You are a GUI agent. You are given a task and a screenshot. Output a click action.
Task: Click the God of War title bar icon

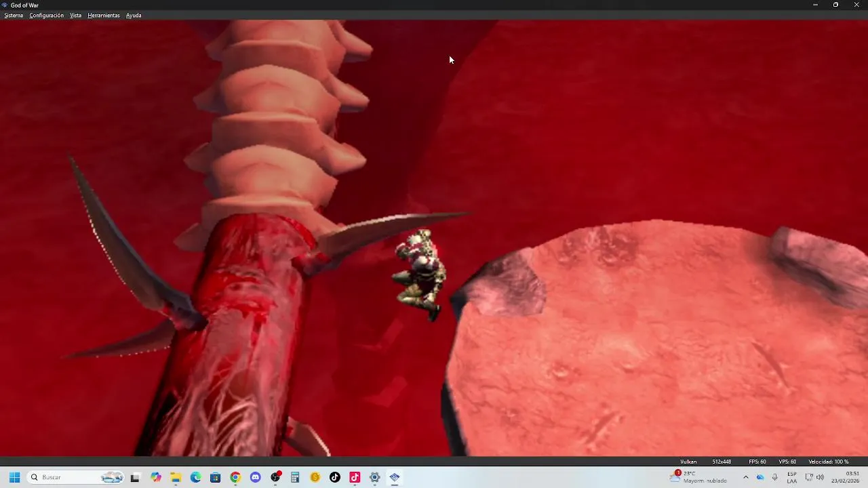[5, 5]
